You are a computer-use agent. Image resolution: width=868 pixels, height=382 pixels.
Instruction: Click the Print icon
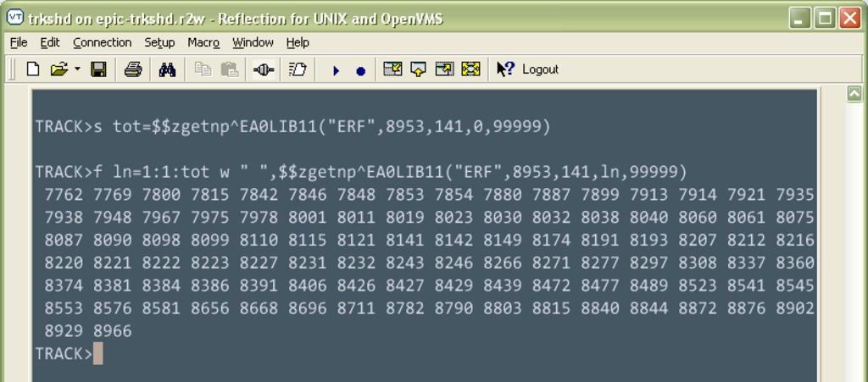tap(133, 69)
